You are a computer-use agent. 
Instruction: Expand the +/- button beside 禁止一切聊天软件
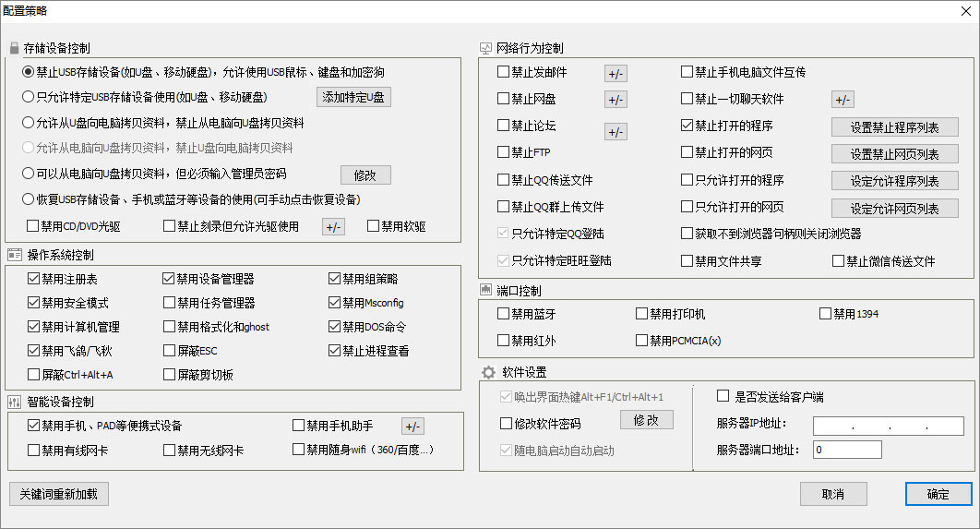coord(843,100)
